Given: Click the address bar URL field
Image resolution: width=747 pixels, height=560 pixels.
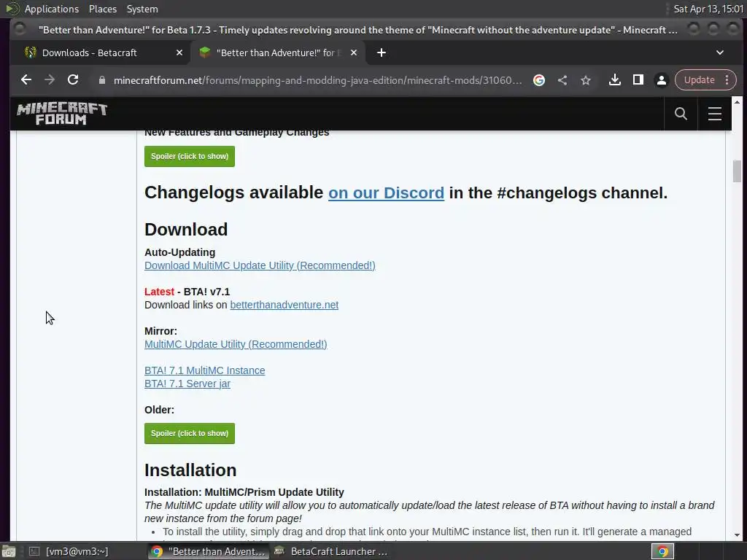Looking at the screenshot, I should 317,80.
